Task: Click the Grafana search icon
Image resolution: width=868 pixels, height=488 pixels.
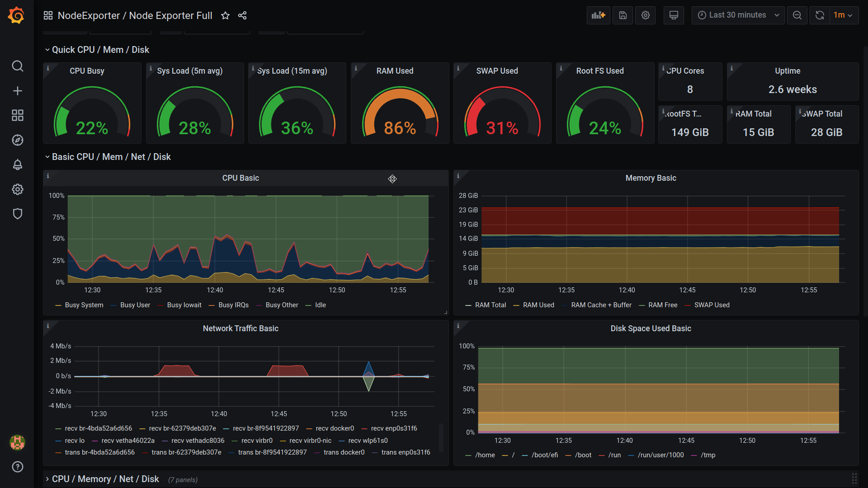Action: coord(16,66)
